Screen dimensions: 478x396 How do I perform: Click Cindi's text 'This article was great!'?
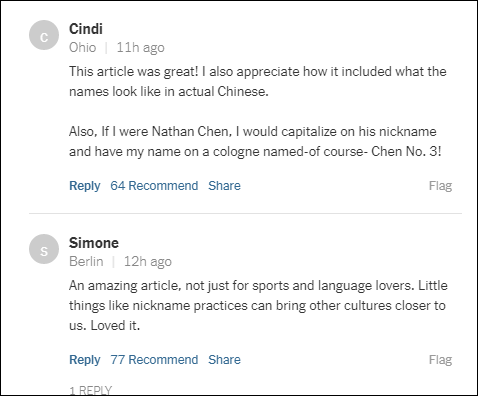click(x=133, y=72)
